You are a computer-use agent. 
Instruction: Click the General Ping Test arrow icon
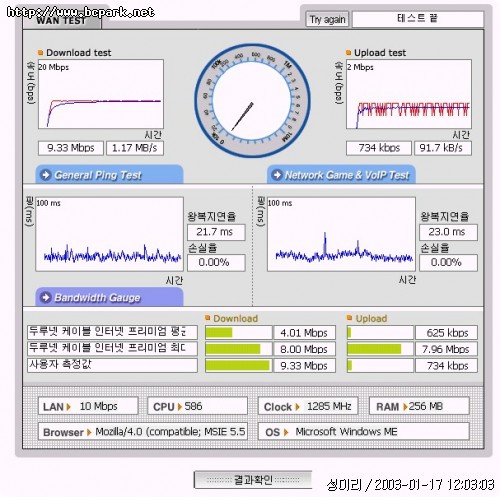click(x=45, y=175)
